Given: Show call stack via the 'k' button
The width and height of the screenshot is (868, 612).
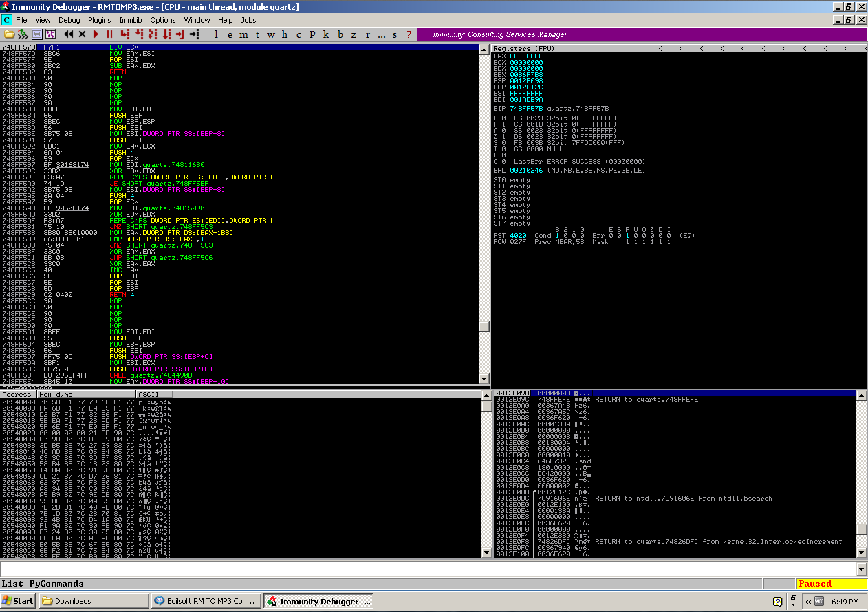Looking at the screenshot, I should tap(325, 34).
